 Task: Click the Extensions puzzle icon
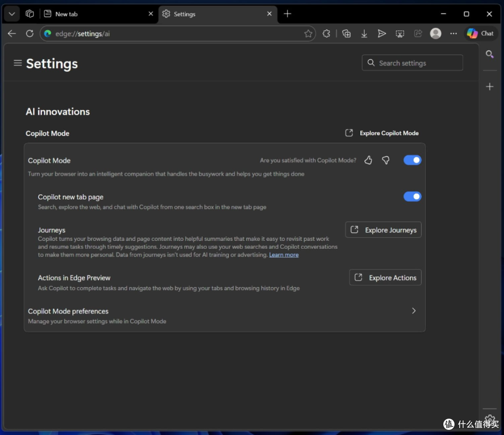click(326, 34)
